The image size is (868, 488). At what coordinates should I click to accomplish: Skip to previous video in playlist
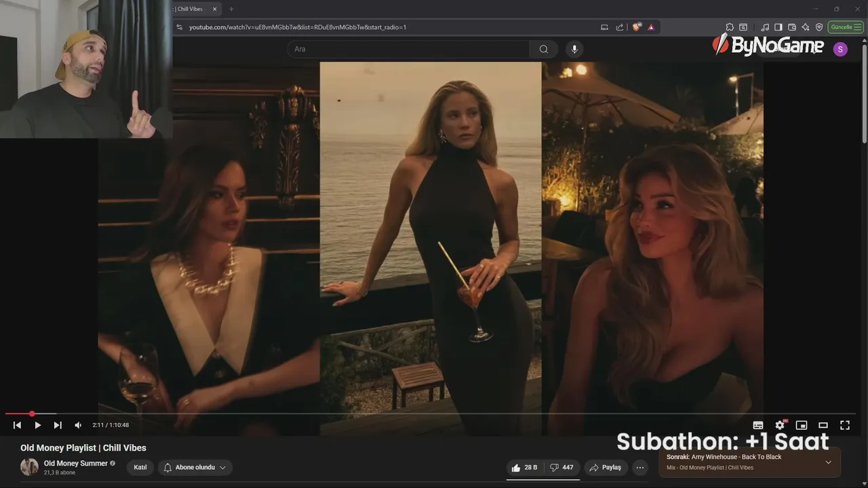tap(17, 425)
